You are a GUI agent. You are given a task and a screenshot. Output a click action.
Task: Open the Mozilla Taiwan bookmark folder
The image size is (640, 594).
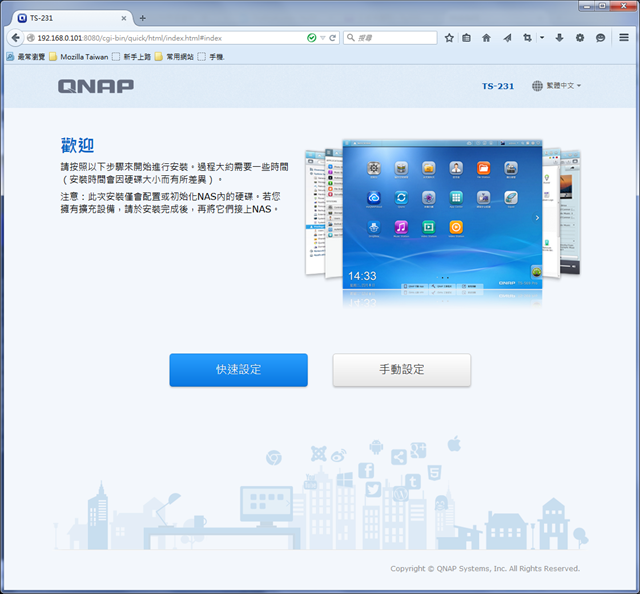(x=79, y=57)
